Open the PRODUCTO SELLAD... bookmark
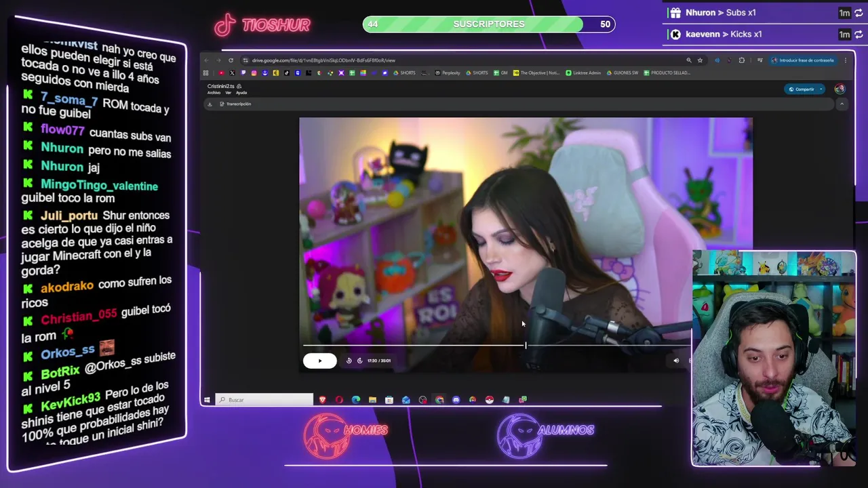 tap(667, 73)
